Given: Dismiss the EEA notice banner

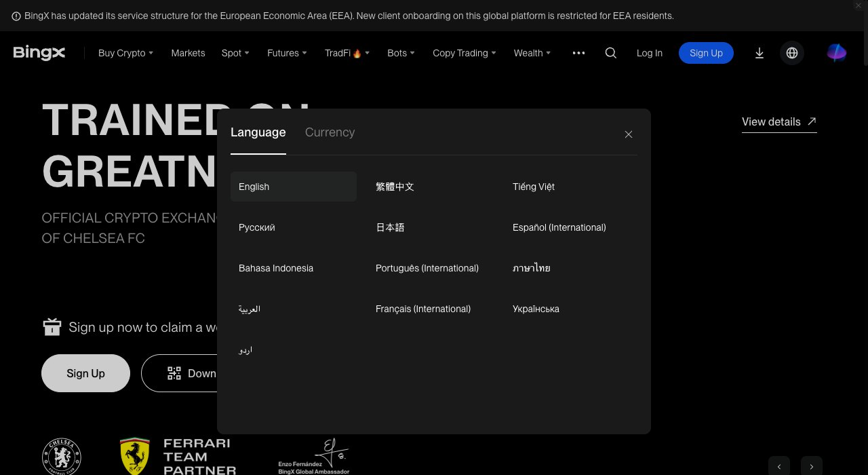Looking at the screenshot, I should tap(859, 5).
